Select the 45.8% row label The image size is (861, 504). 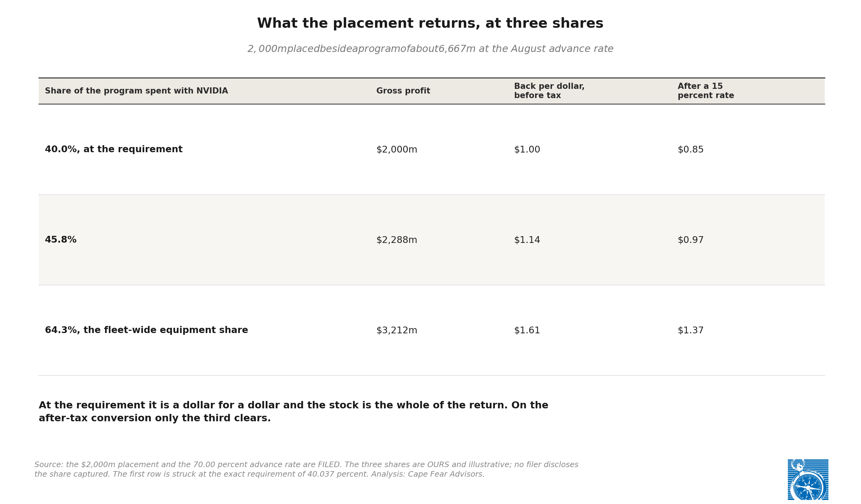pos(61,240)
